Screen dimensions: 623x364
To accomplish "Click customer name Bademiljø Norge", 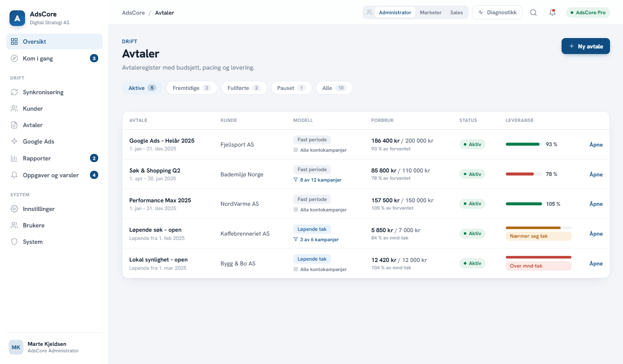I will [242, 174].
